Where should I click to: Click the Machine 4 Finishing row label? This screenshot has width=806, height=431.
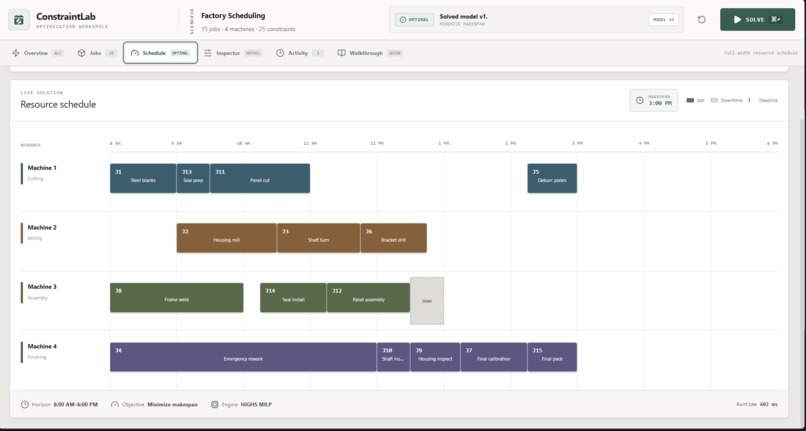pos(42,351)
